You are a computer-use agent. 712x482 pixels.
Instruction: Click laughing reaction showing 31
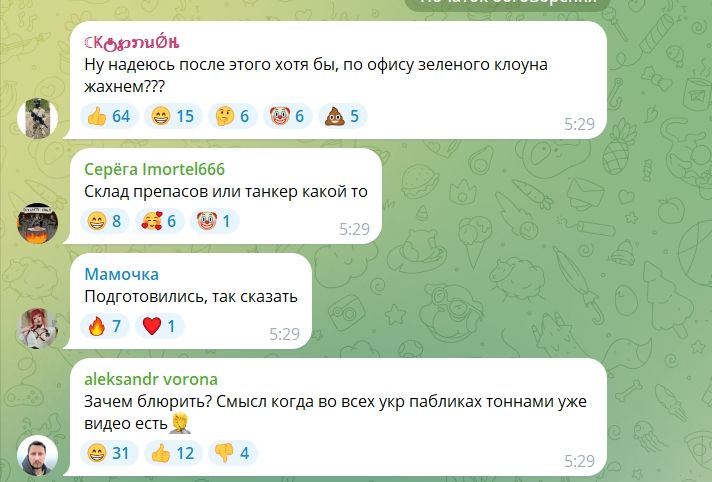(x=109, y=453)
